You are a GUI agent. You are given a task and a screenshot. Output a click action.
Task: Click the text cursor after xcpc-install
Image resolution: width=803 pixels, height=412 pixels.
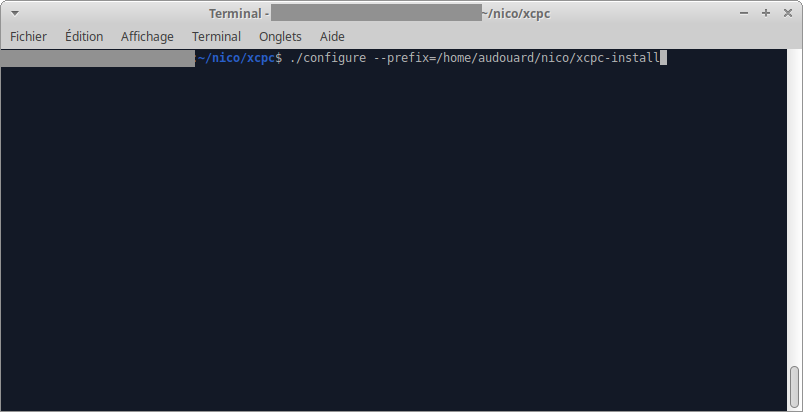click(x=664, y=59)
